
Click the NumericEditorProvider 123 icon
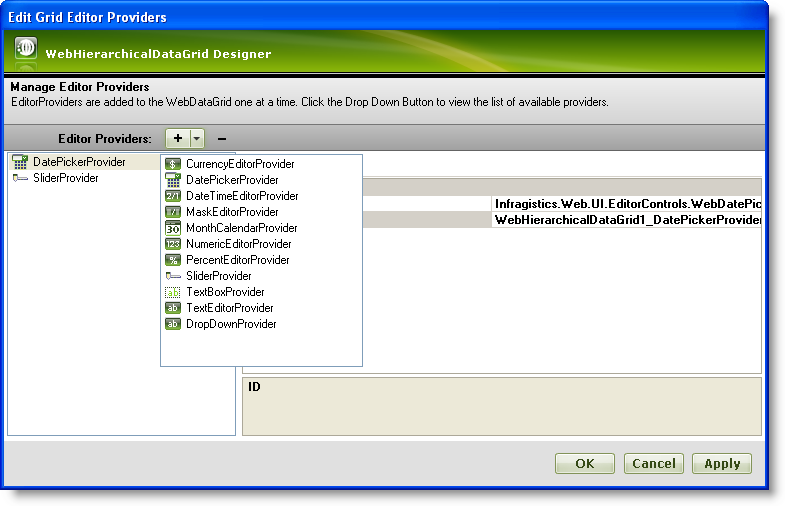pyautogui.click(x=173, y=244)
